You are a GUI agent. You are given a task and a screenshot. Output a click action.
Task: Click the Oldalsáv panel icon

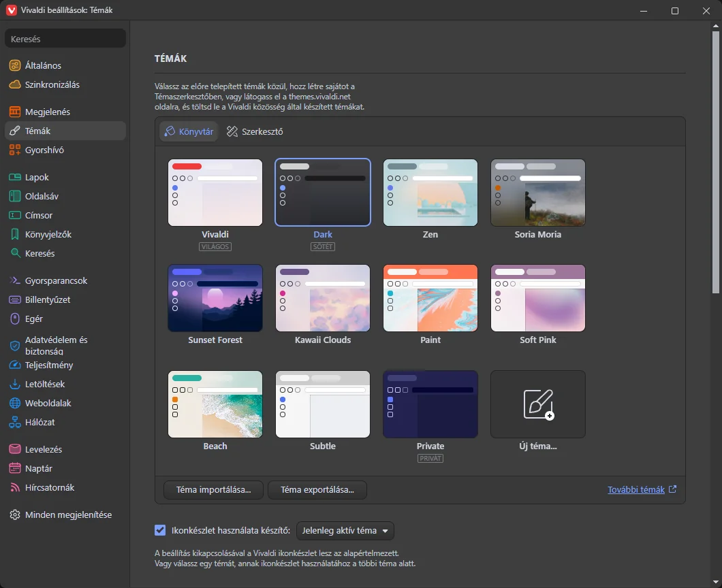coord(15,196)
